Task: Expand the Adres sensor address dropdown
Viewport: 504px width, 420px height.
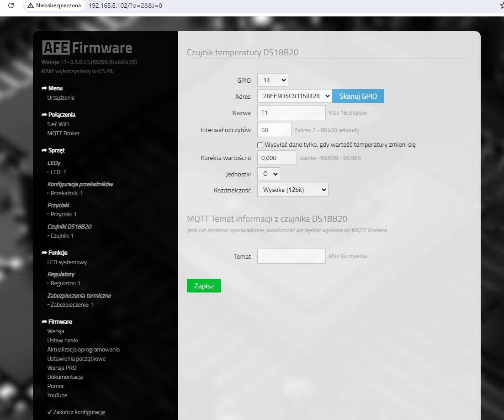Action: point(294,96)
